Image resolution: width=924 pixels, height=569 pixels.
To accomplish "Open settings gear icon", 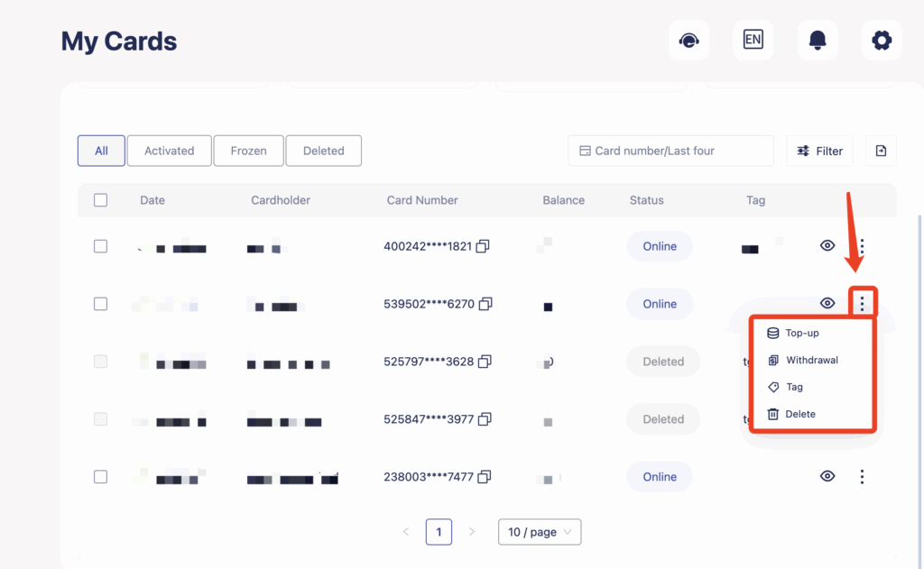I will point(882,41).
